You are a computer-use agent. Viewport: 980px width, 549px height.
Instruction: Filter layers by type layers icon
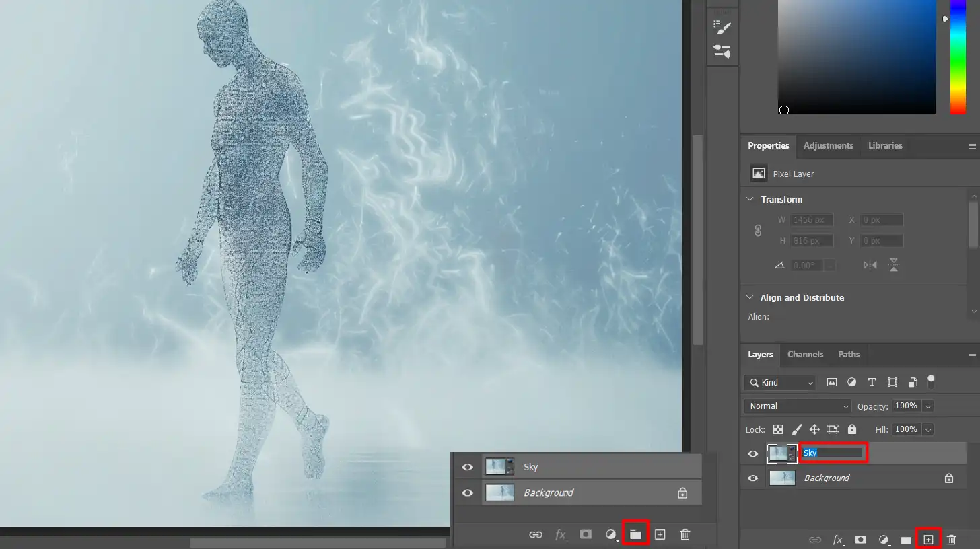click(x=872, y=382)
